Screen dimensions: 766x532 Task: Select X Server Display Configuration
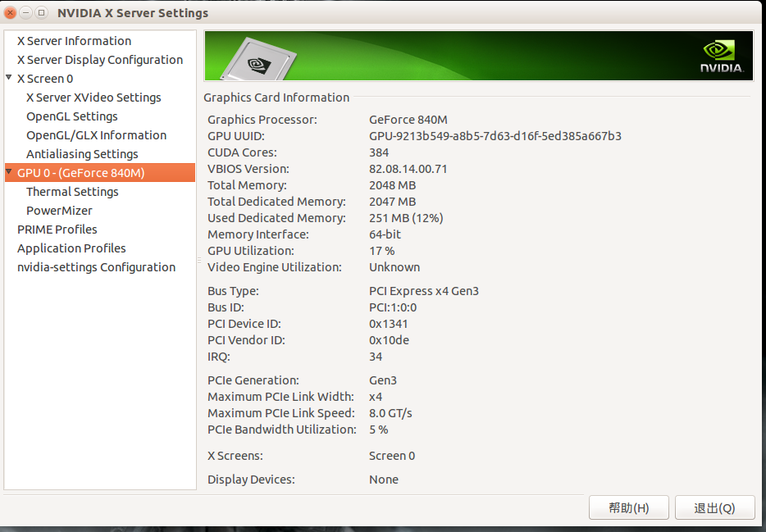pyautogui.click(x=100, y=60)
